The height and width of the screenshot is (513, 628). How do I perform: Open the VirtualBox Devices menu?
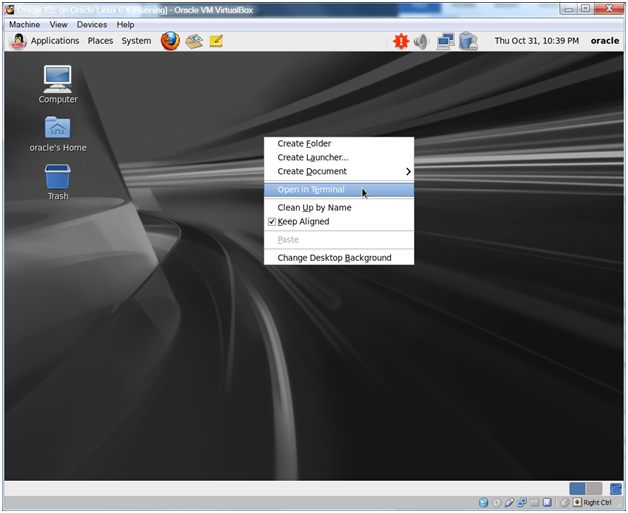pyautogui.click(x=91, y=24)
